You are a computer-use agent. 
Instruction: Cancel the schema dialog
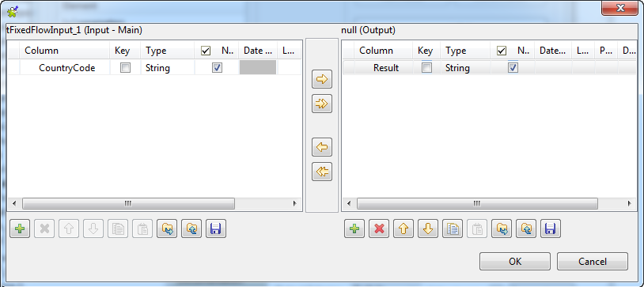(593, 262)
